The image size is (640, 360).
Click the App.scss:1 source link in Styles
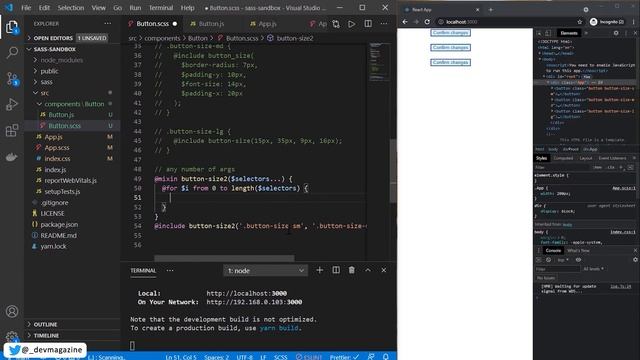point(624,188)
